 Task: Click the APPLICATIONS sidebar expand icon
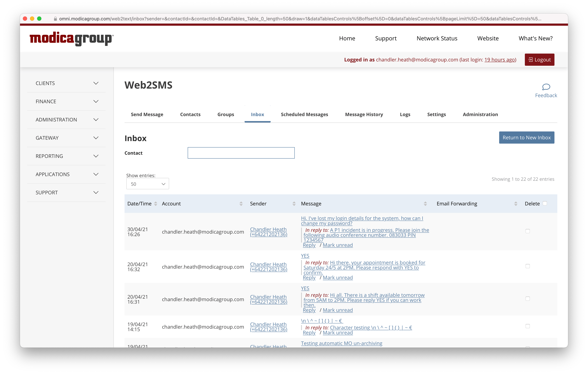click(x=96, y=174)
